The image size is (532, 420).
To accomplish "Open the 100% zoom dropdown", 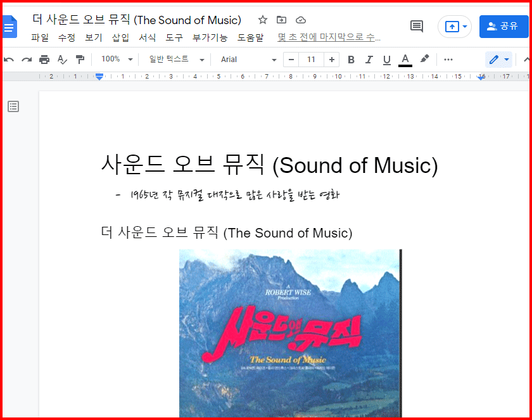I will pyautogui.click(x=117, y=60).
